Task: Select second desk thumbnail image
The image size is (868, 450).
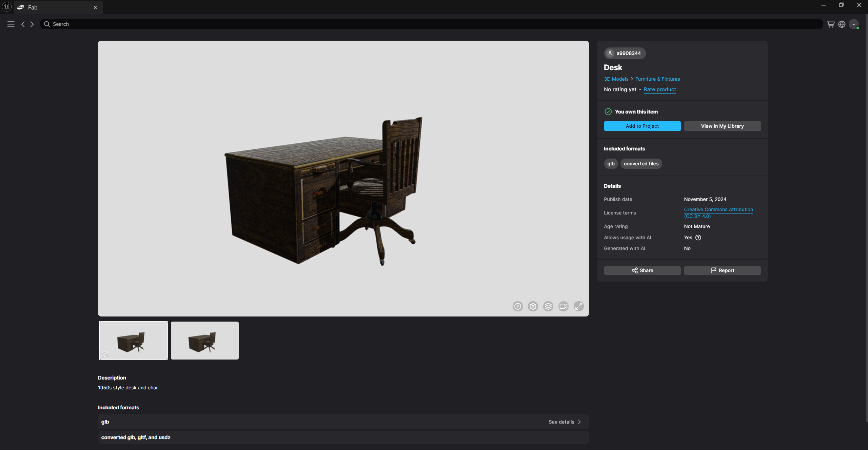Action: point(204,341)
